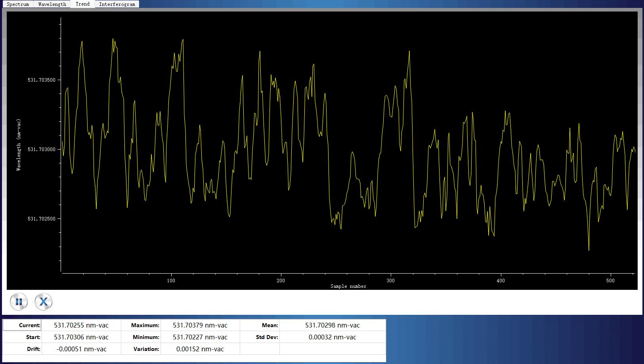Click the Sample number axis title
The height and width of the screenshot is (364, 644).
coord(348,286)
